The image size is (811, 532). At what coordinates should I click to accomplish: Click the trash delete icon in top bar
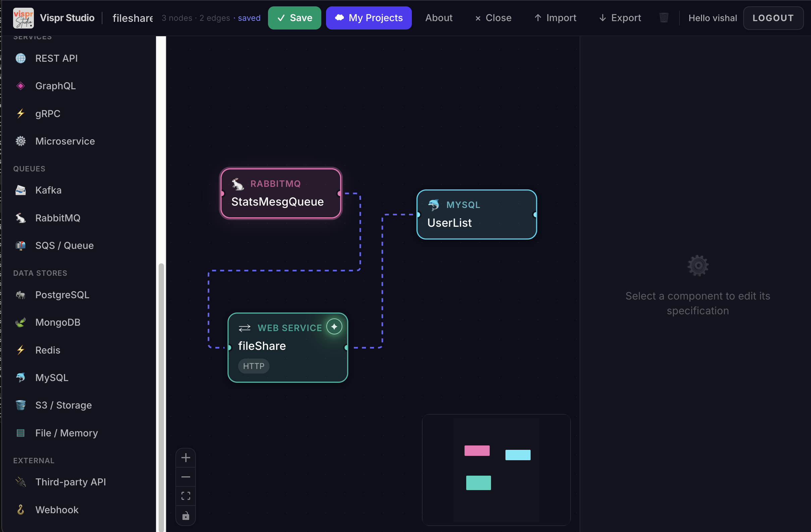click(x=664, y=18)
